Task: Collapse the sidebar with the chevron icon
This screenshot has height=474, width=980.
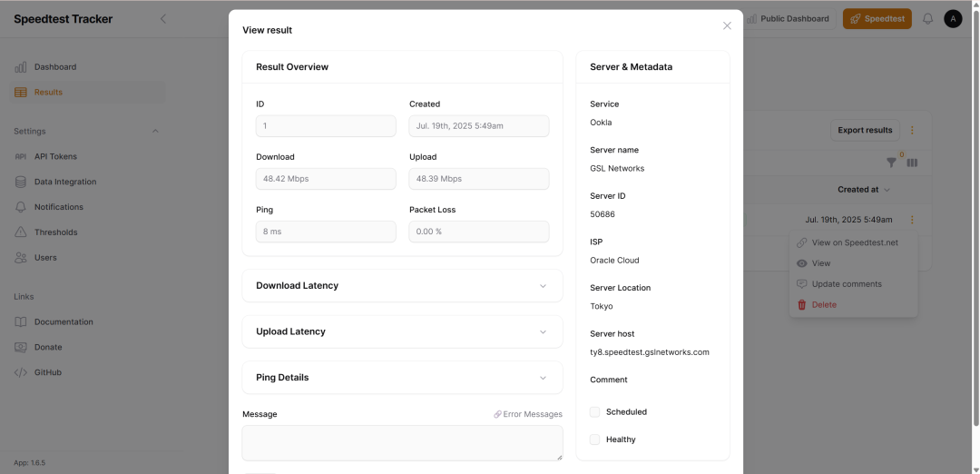Action: (163, 19)
